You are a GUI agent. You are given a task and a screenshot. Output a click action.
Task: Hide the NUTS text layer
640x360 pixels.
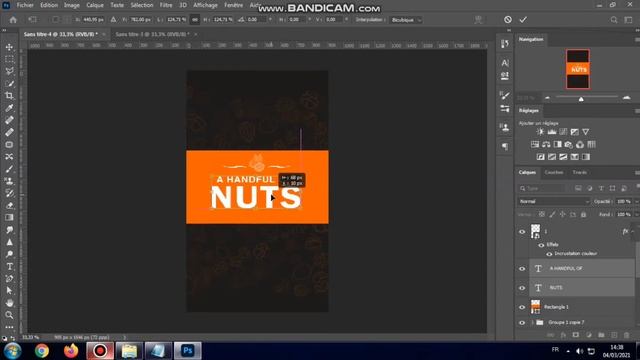tap(522, 288)
